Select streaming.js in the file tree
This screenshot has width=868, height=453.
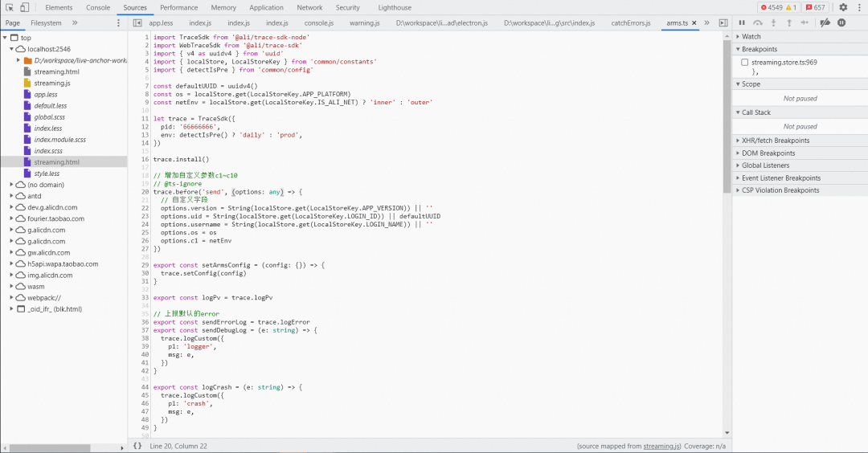(52, 83)
